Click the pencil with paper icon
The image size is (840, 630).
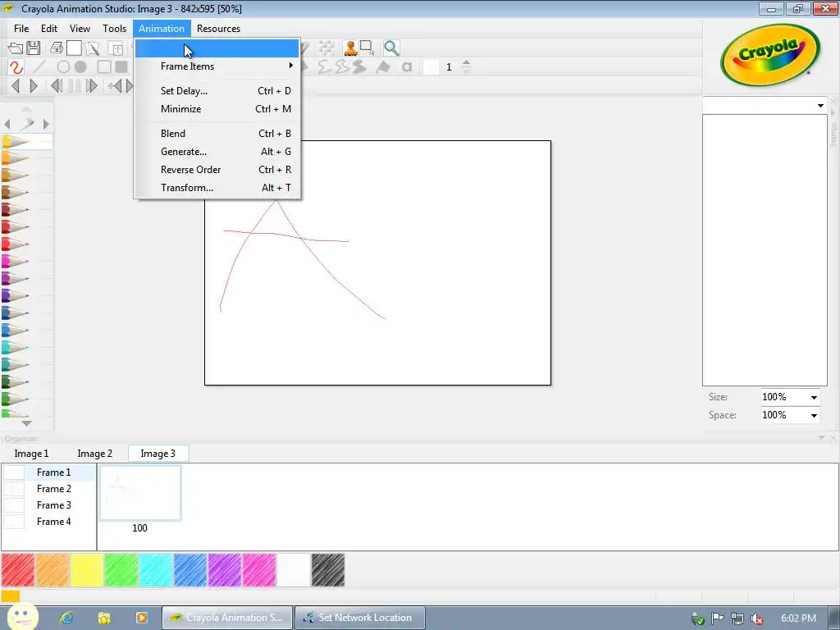click(x=92, y=48)
